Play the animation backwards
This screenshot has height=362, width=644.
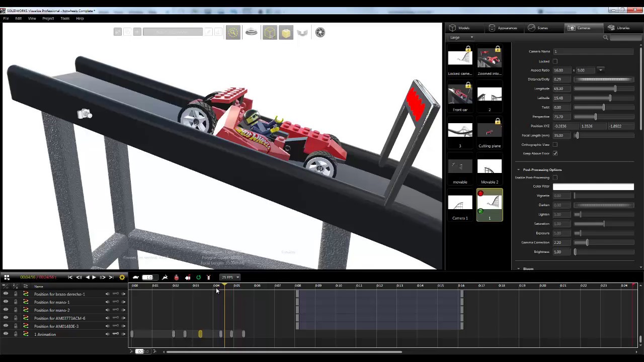click(x=88, y=277)
